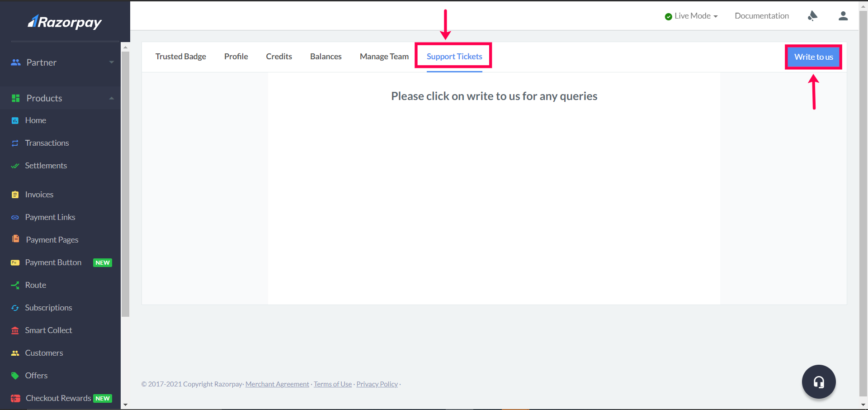Click the Invoices clipboard icon
Image resolution: width=868 pixels, height=410 pixels.
click(x=15, y=195)
